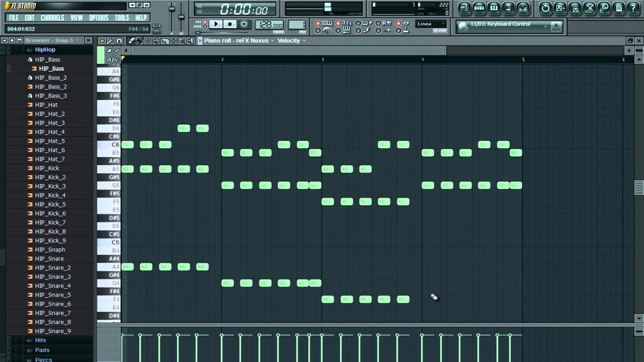Screen dimensions: 644x362
Task: Select the Paint brush tool
Action: click(139, 41)
